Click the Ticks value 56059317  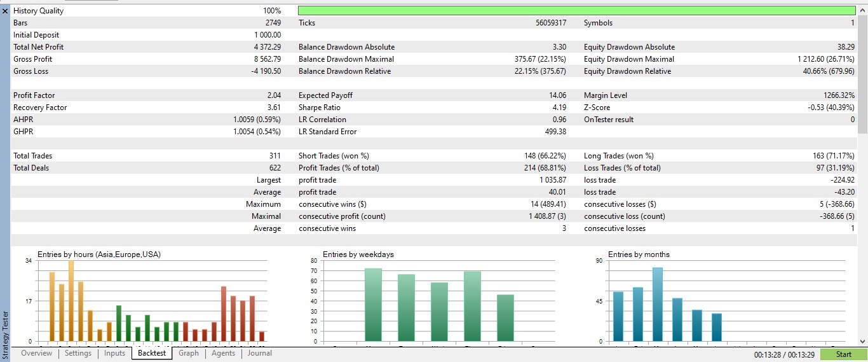point(551,23)
